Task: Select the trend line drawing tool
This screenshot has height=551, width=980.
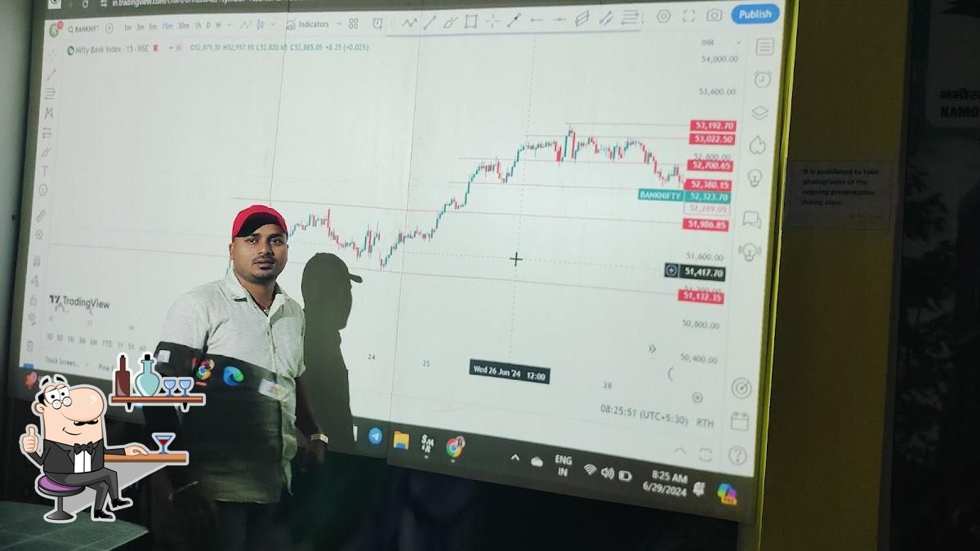Action: tap(430, 22)
